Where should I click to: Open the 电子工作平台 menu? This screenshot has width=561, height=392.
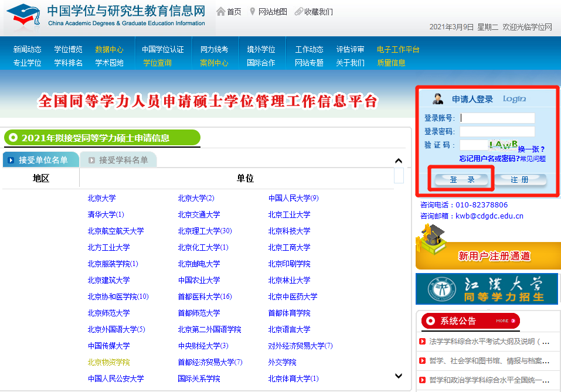click(398, 49)
